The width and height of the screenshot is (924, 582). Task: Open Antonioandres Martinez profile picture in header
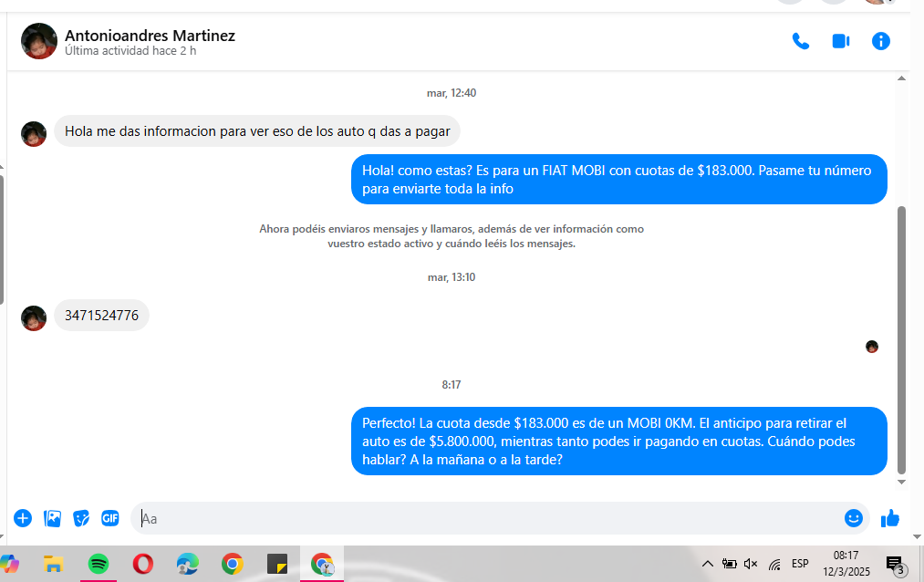(x=39, y=41)
